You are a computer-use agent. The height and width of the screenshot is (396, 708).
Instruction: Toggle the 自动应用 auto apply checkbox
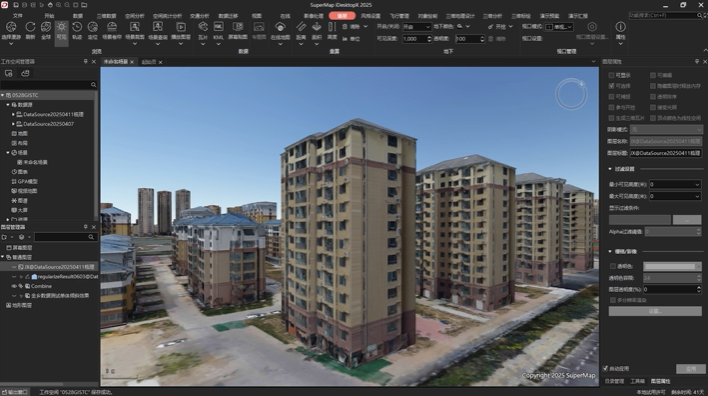click(606, 368)
